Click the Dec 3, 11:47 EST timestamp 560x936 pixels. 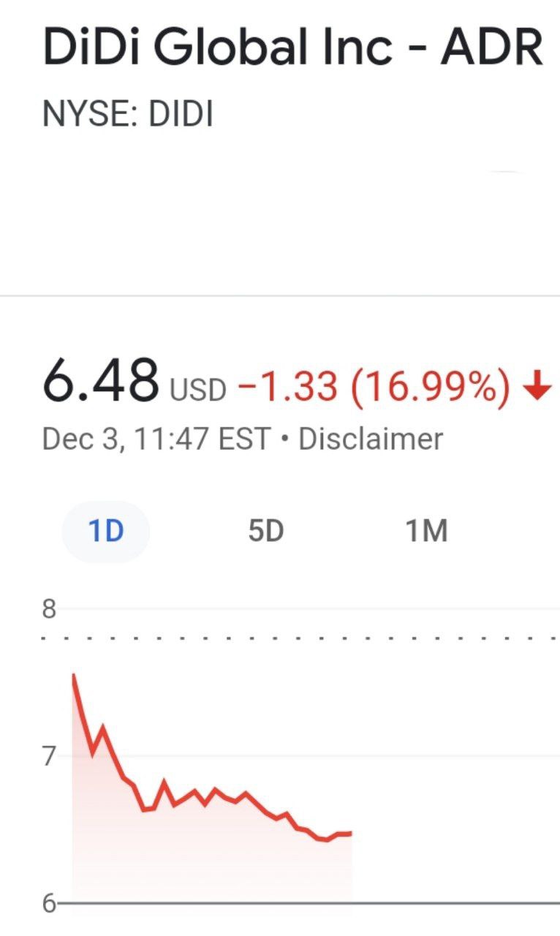[156, 439]
